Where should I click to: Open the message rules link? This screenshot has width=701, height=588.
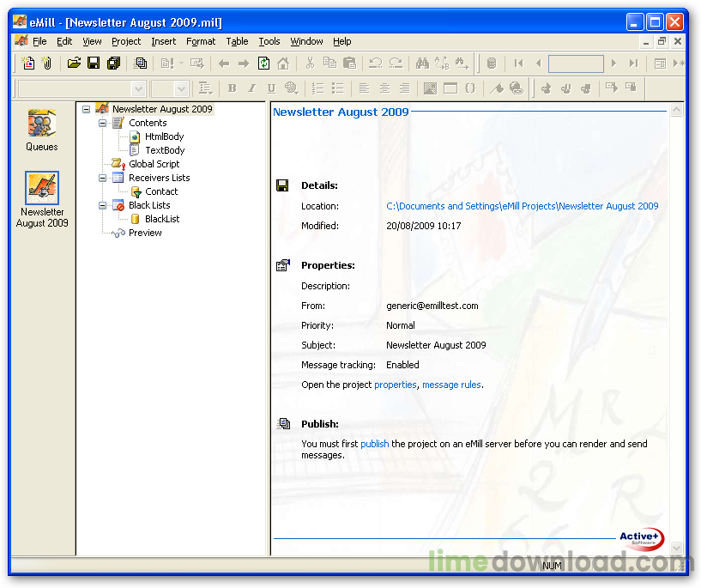(451, 385)
